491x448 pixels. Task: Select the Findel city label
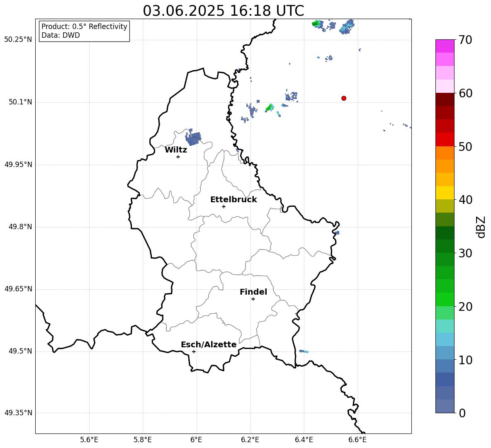[253, 292]
